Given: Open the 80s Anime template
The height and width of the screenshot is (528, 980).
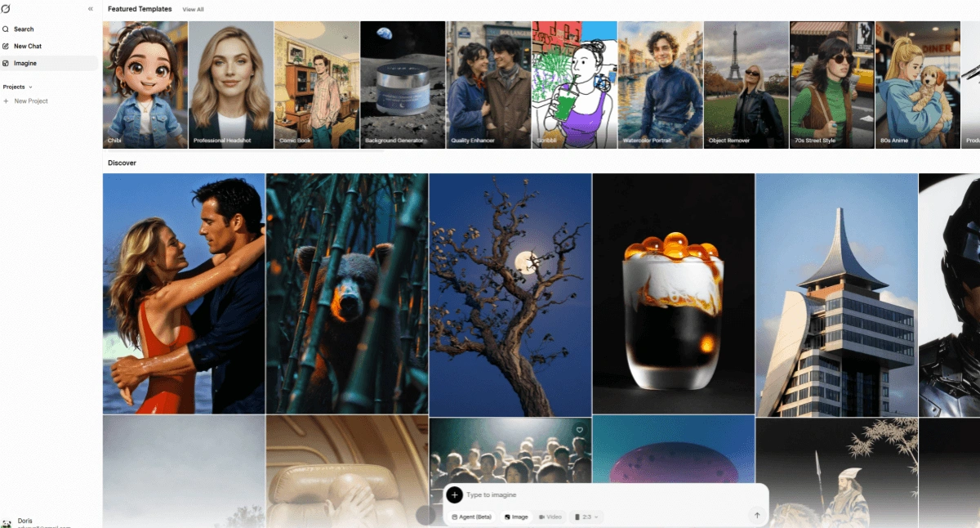Looking at the screenshot, I should (918, 84).
